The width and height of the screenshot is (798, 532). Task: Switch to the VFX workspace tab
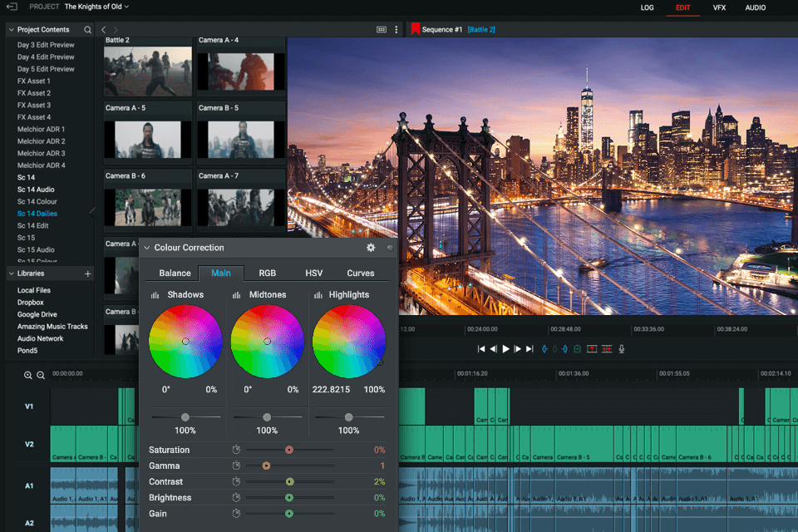click(x=719, y=7)
